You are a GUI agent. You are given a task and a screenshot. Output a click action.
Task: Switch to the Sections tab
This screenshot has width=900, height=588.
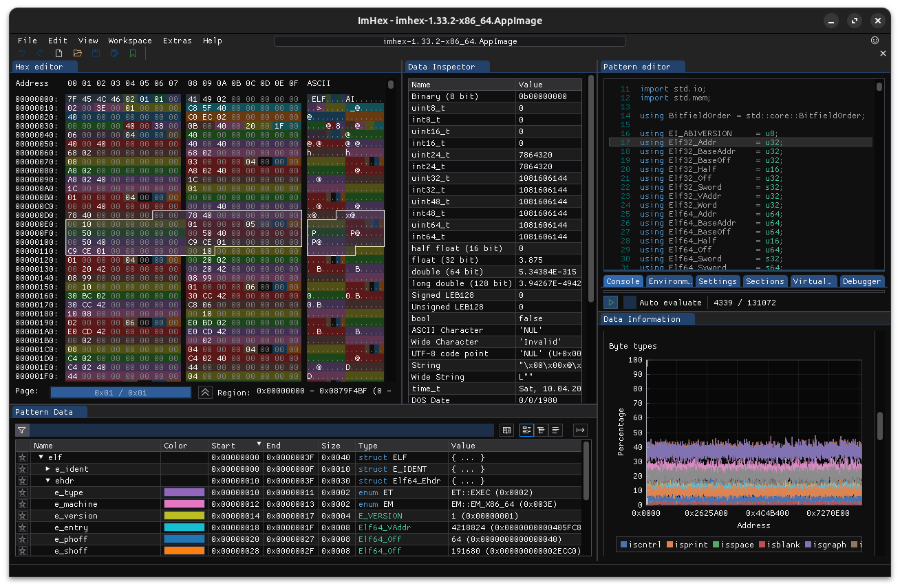tap(764, 281)
